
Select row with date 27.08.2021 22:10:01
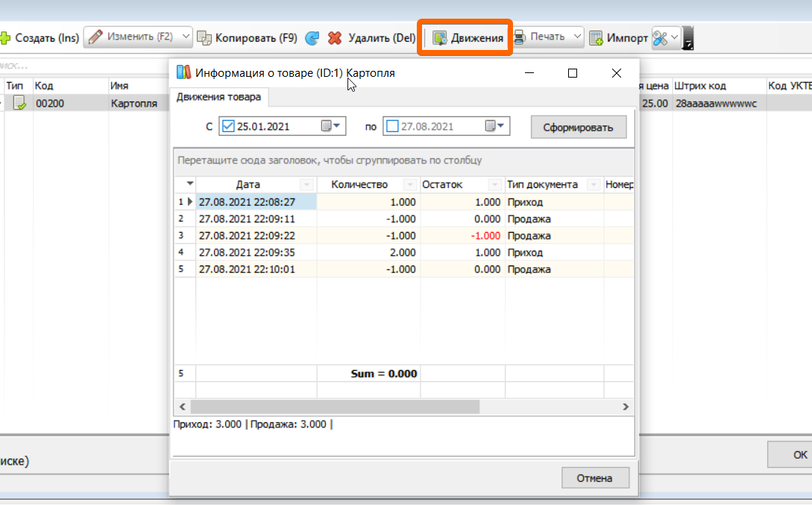coord(404,269)
